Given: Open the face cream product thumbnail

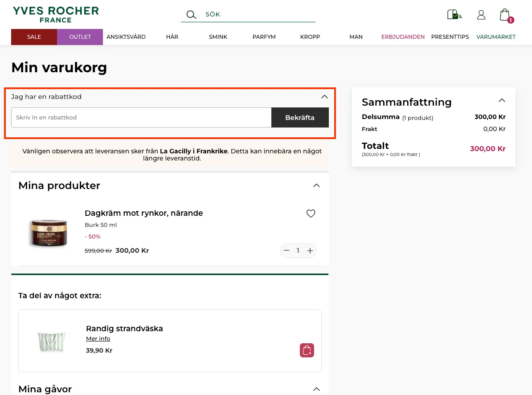Looking at the screenshot, I should point(49,232).
